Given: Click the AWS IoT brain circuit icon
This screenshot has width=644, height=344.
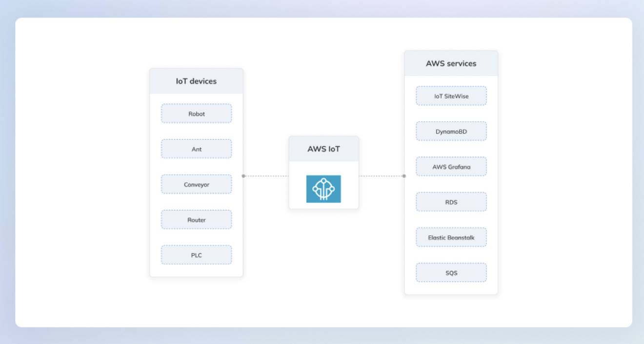Looking at the screenshot, I should (x=323, y=189).
